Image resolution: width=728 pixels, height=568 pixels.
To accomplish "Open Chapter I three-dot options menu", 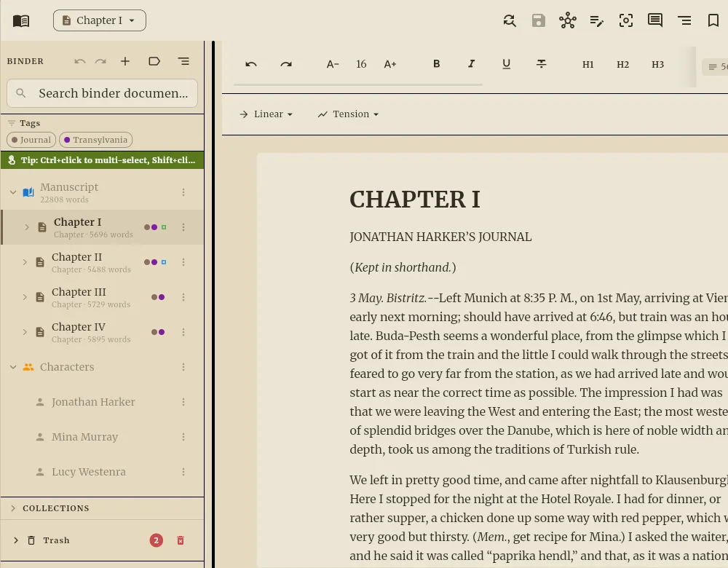I will pos(183,227).
